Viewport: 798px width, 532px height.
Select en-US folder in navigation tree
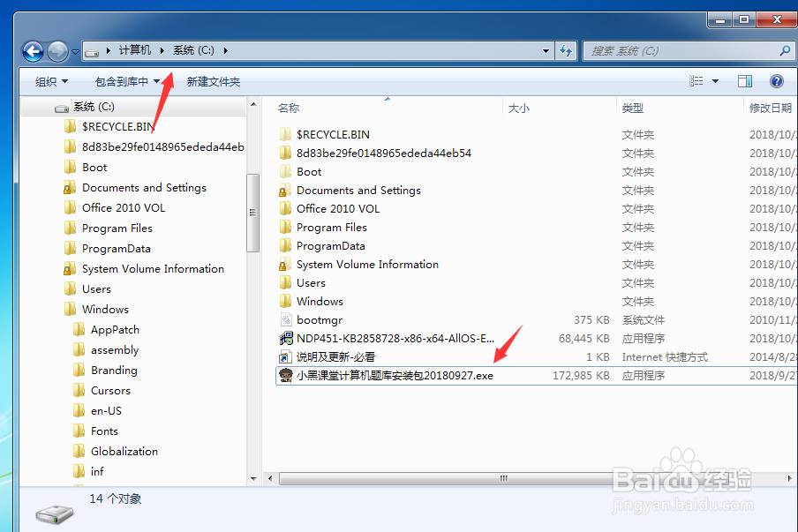106,411
